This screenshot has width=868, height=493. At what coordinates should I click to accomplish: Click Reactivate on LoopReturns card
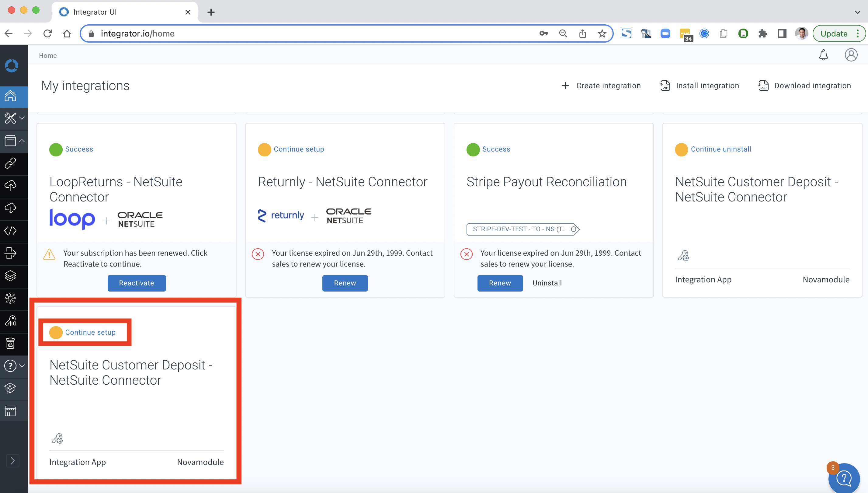pos(137,283)
